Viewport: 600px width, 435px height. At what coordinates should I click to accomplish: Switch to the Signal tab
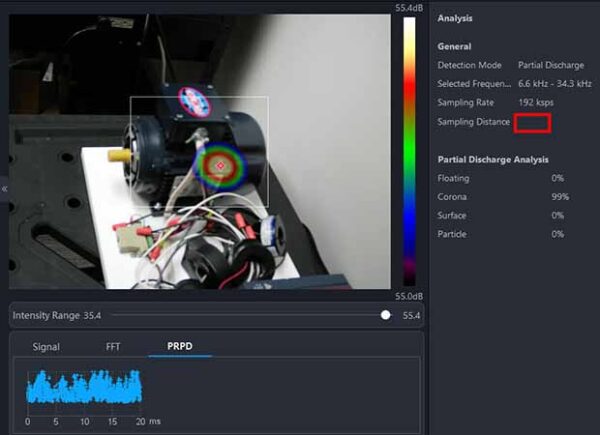pos(46,347)
